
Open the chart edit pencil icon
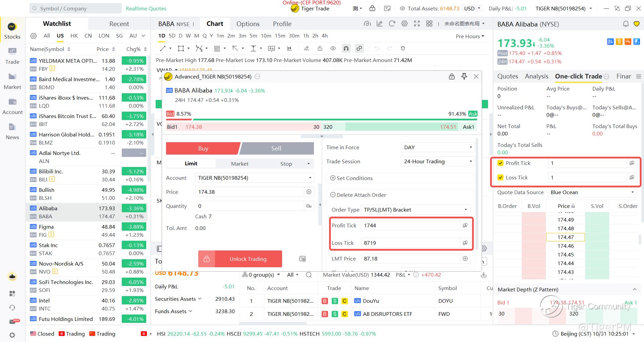point(380,23)
